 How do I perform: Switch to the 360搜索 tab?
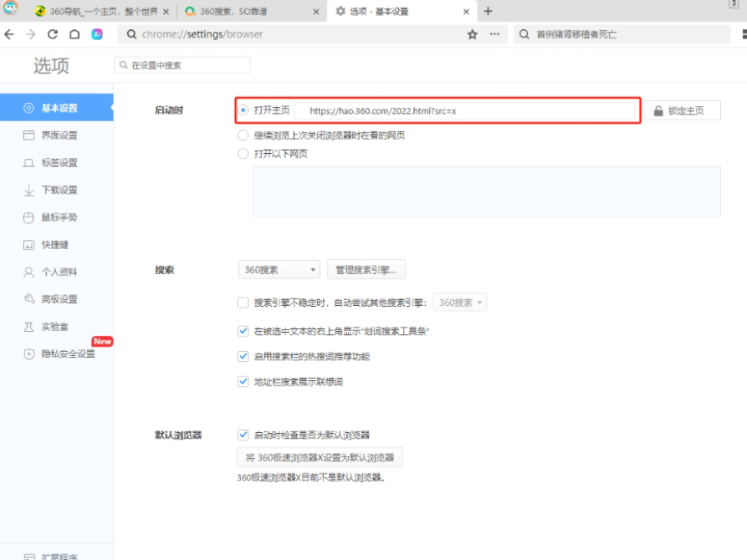pos(252,12)
